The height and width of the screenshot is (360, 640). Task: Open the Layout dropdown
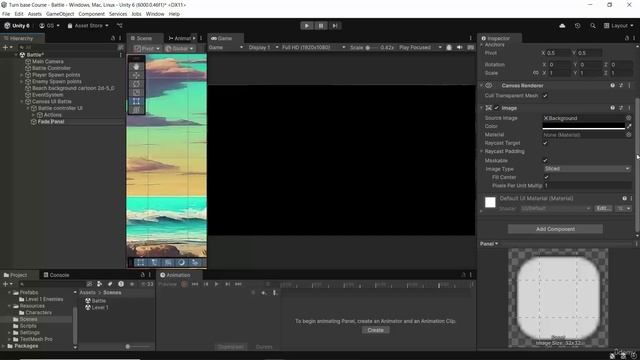(x=619, y=26)
